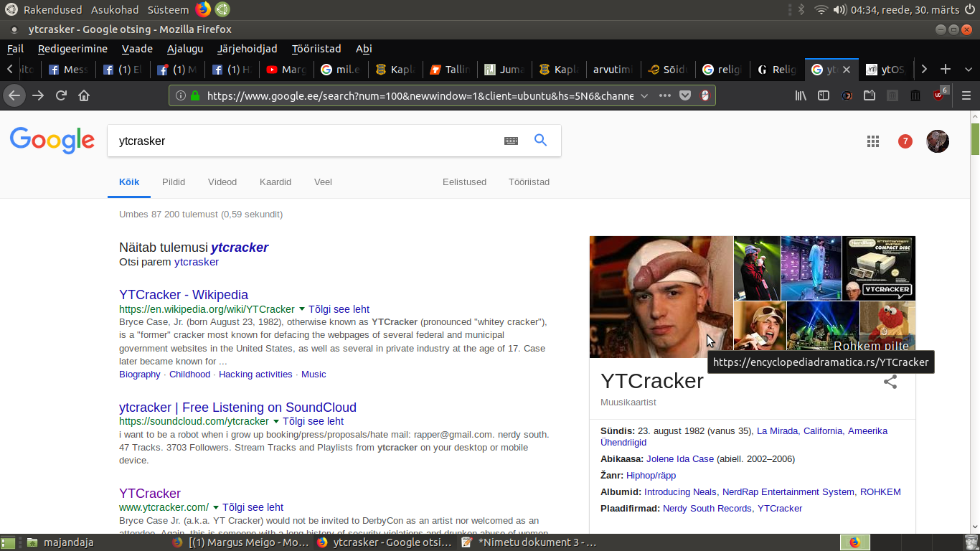Switch to the Pildid search tab
Image resolution: width=980 pixels, height=551 pixels.
point(174,182)
